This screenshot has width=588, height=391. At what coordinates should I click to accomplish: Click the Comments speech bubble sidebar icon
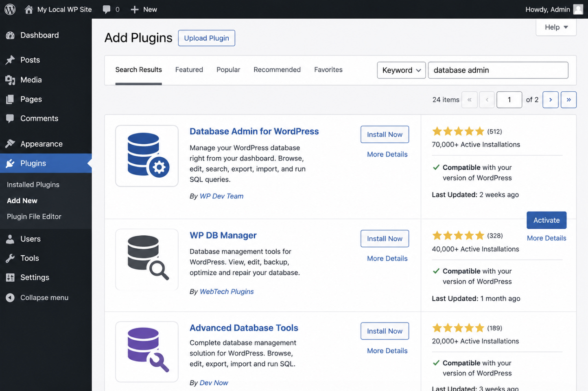tap(10, 118)
